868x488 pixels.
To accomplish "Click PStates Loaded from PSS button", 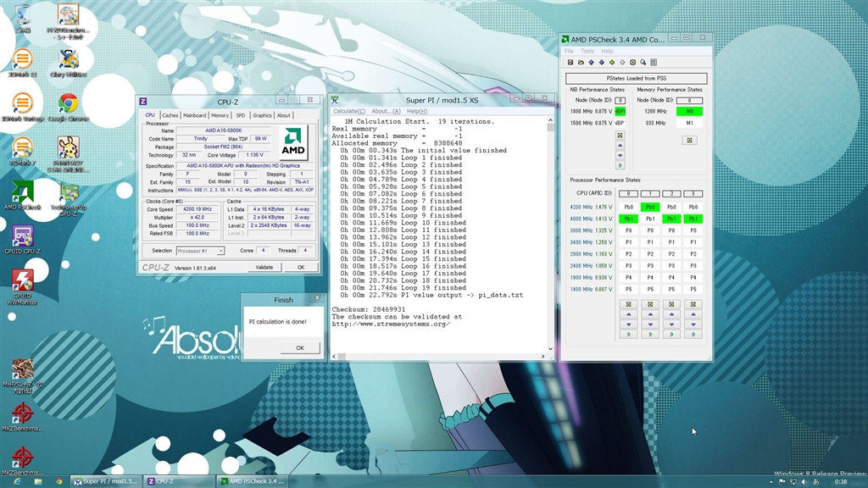I will 636,79.
